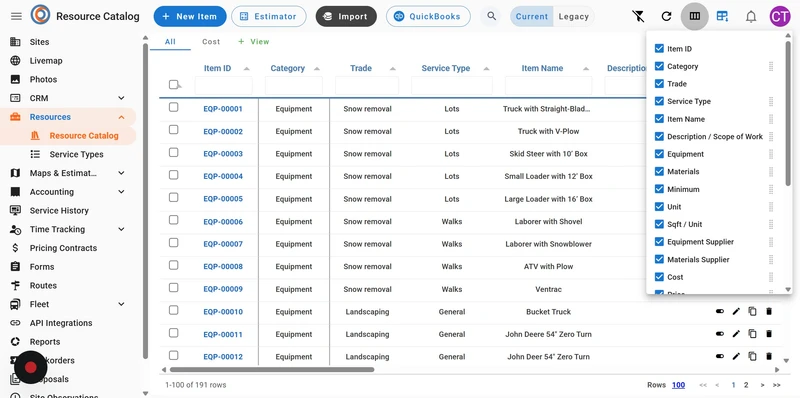
Task: Click the Import button
Action: (346, 16)
